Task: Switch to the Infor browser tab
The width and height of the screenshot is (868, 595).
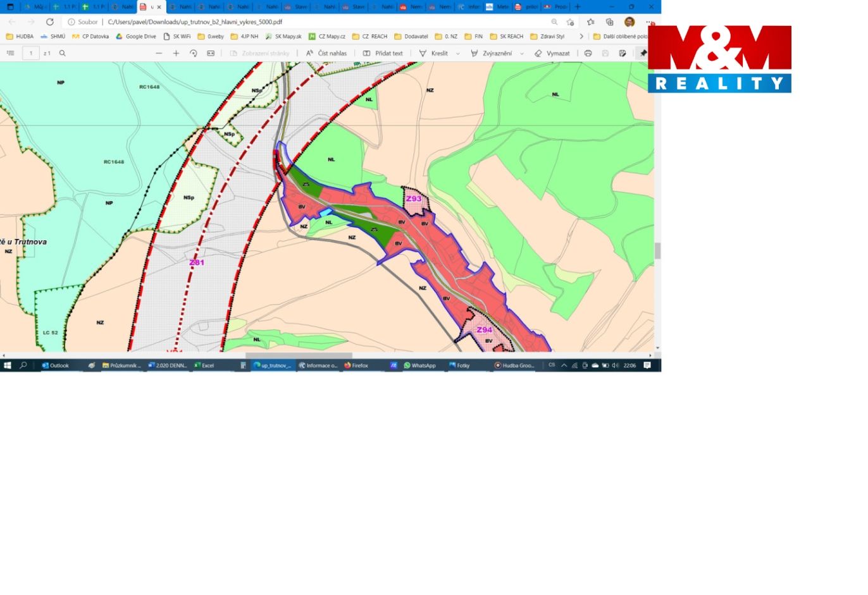Action: tap(469, 7)
